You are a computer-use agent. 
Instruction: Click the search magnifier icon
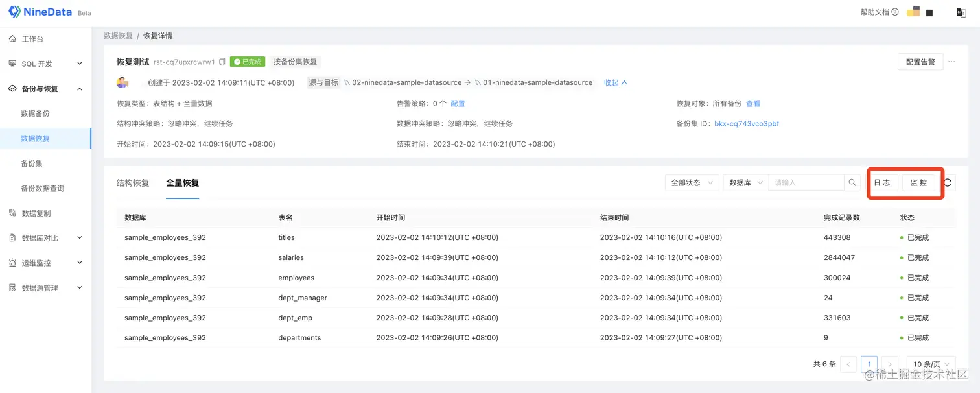click(x=852, y=182)
